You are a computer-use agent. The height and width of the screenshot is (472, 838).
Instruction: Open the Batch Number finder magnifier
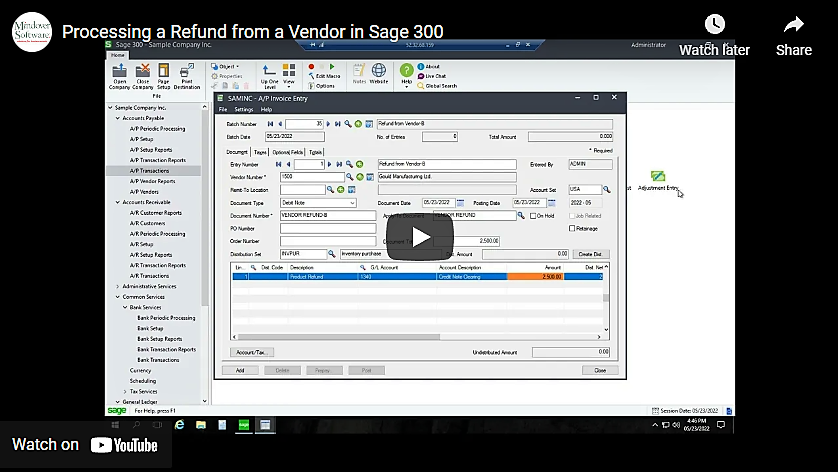click(x=348, y=124)
